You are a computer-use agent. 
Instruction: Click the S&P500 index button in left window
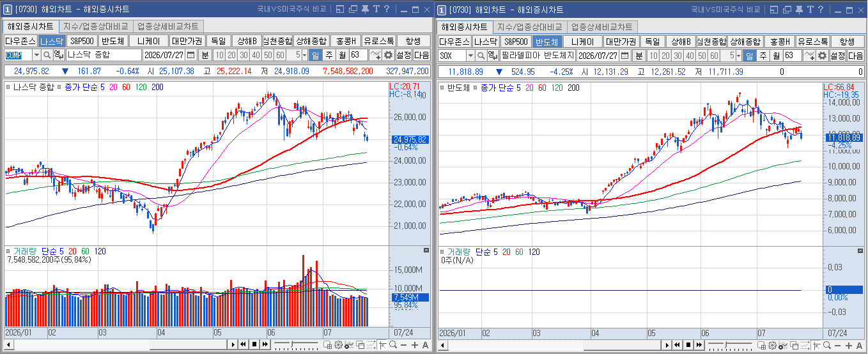click(82, 40)
